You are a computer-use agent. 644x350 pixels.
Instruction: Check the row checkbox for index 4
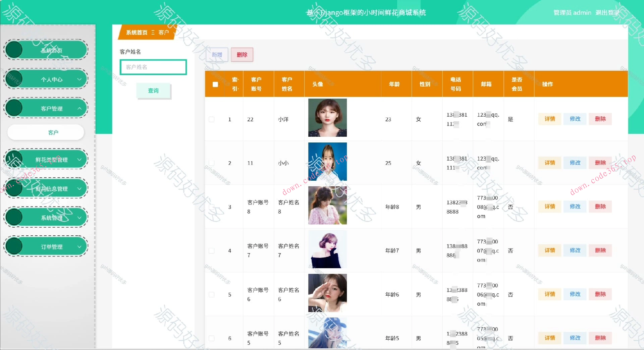[x=212, y=251]
